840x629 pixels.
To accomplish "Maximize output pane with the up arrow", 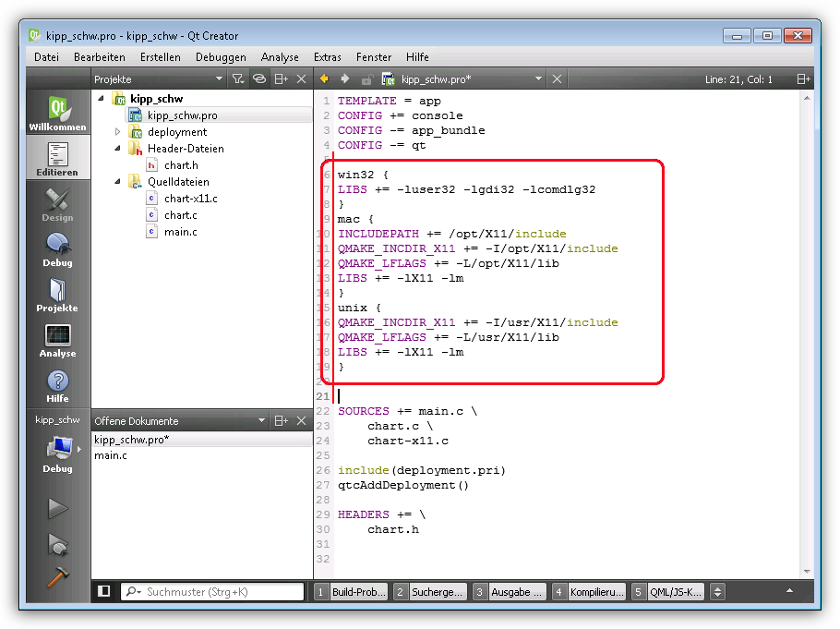I will tap(789, 591).
